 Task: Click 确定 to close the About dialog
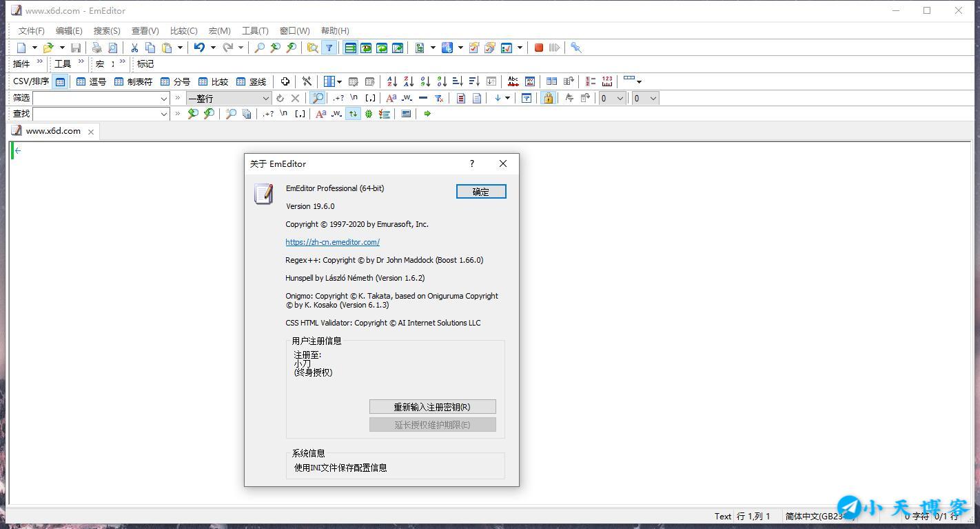point(481,192)
